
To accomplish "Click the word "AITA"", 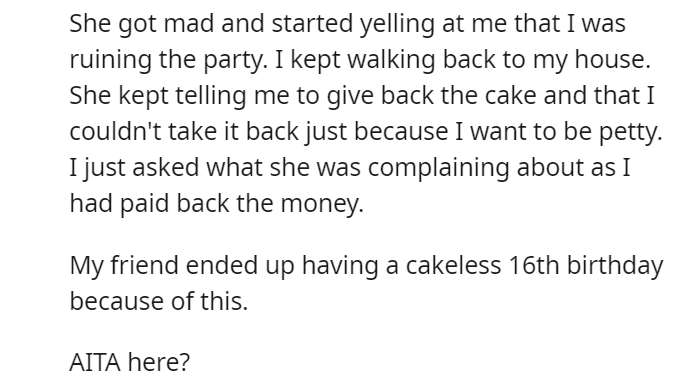I will (x=95, y=362).
